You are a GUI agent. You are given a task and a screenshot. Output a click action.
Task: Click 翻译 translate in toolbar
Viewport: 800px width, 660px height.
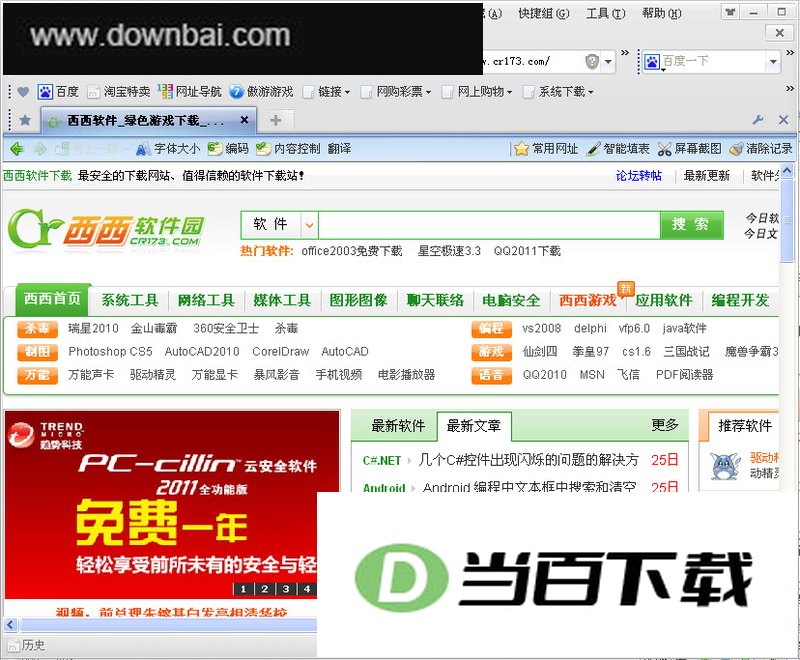coord(339,148)
